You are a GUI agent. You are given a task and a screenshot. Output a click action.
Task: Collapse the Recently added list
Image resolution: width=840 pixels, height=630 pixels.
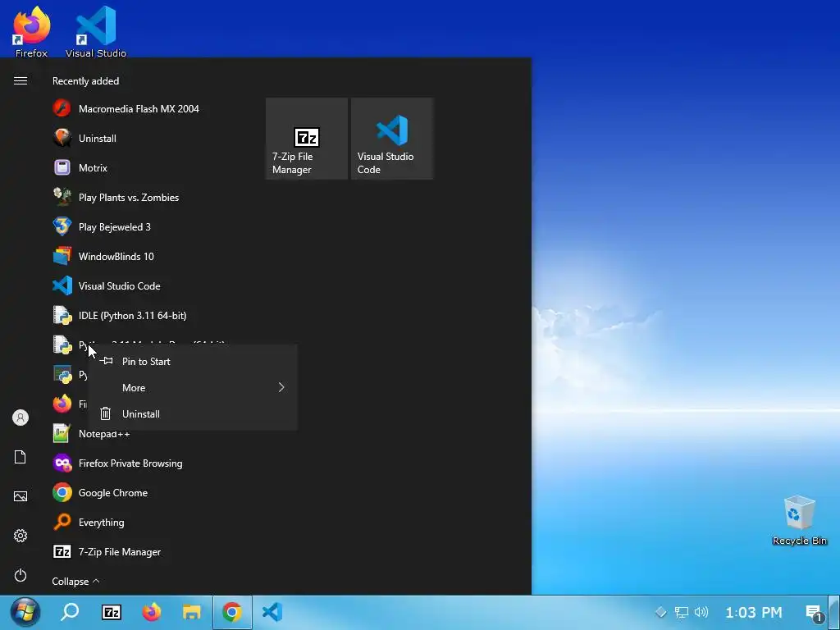(75, 582)
